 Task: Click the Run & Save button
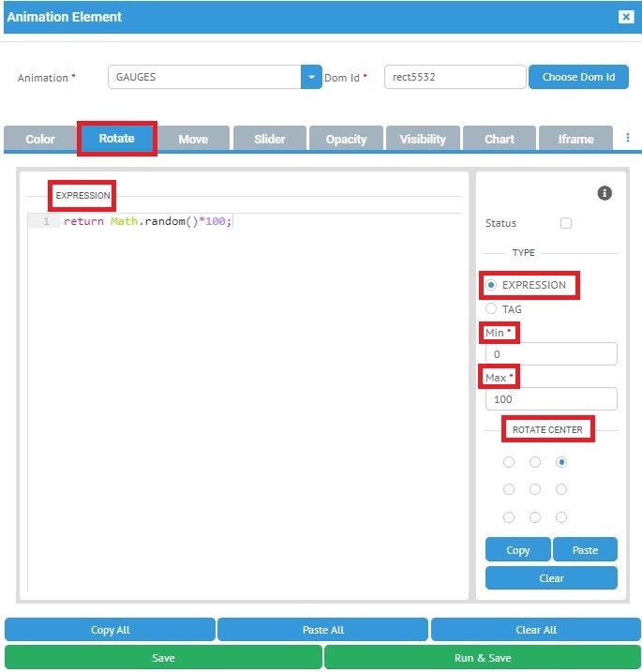coord(483,658)
